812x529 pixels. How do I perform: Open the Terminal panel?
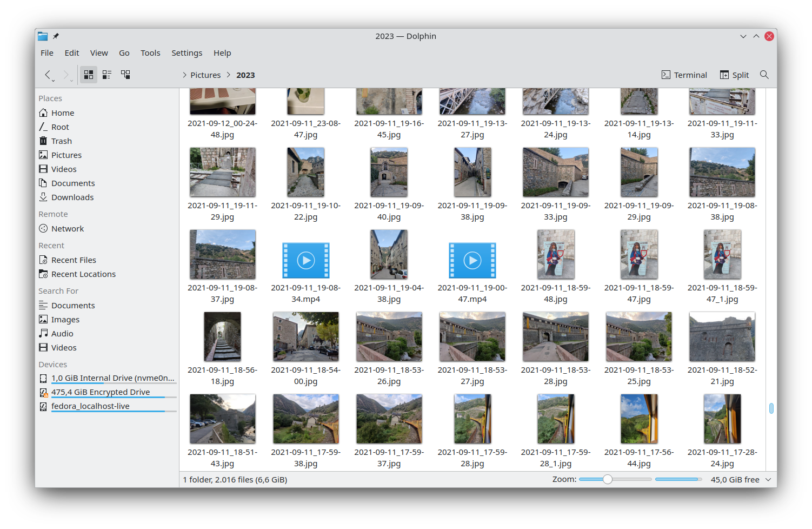pyautogui.click(x=684, y=75)
